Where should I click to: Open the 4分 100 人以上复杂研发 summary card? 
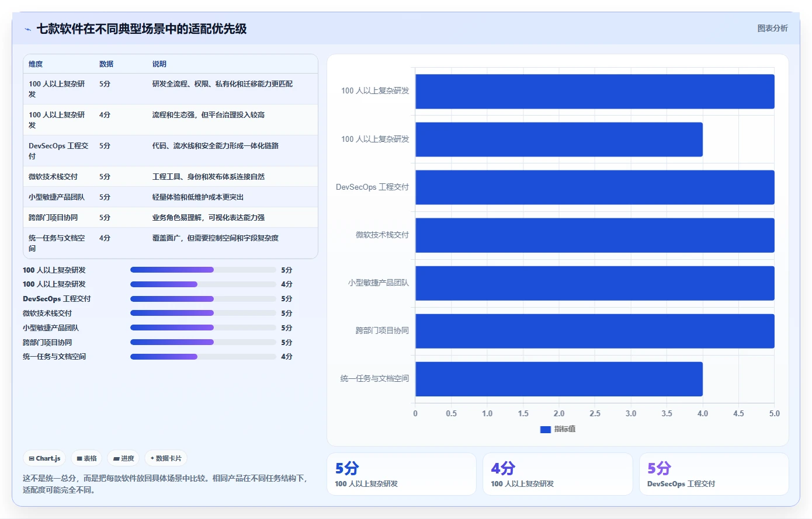tap(558, 474)
